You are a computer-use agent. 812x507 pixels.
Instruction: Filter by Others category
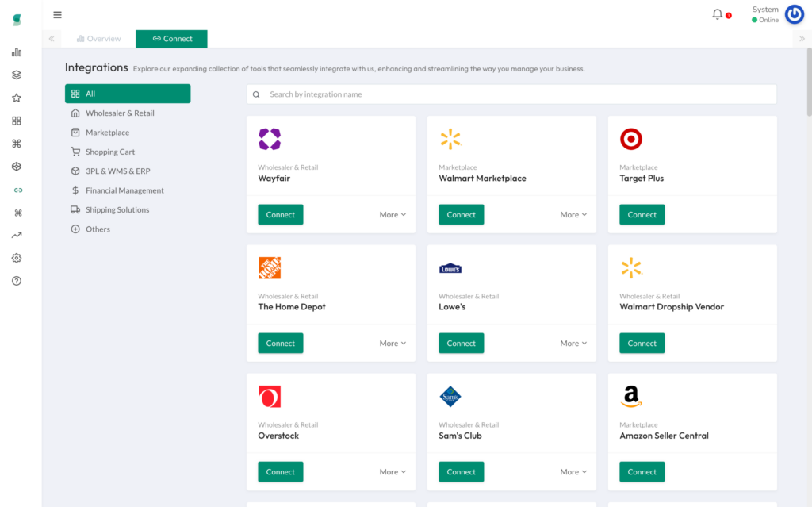128,229
